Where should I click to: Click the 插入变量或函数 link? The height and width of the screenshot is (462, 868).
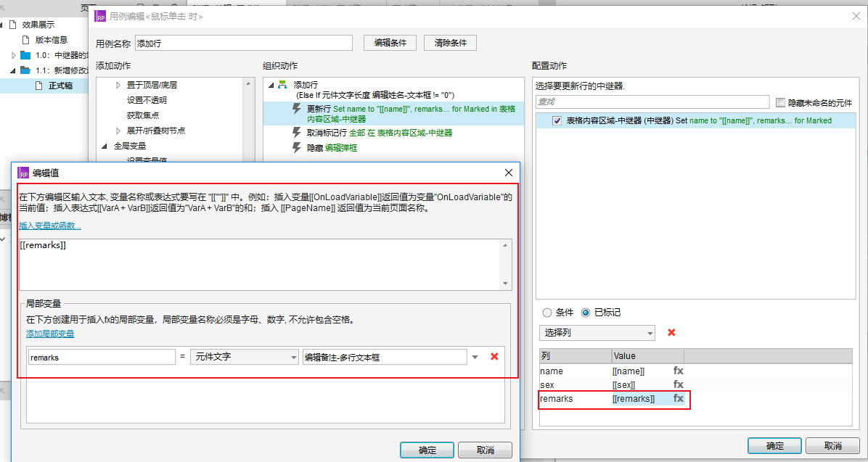click(50, 226)
